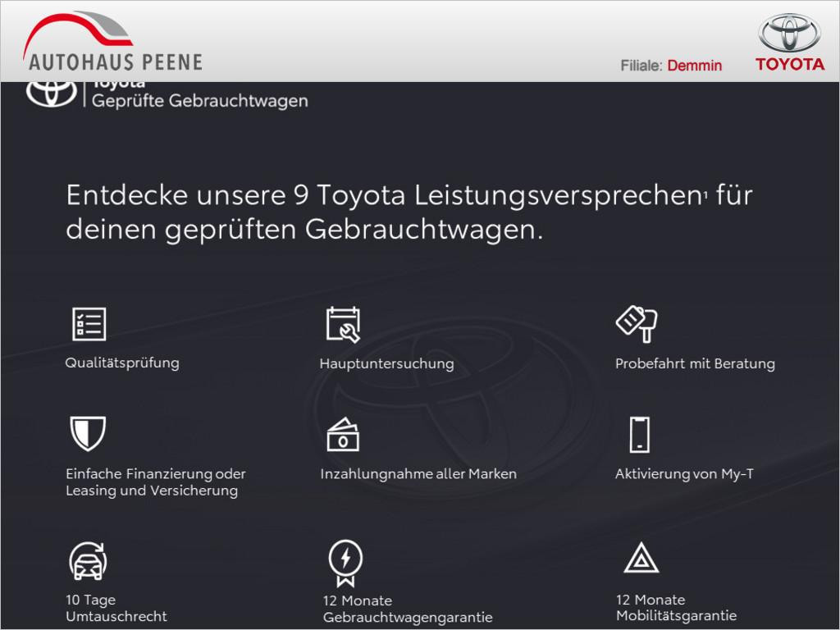Click the smartphone icon for Aktivierung von My-T

point(639,435)
